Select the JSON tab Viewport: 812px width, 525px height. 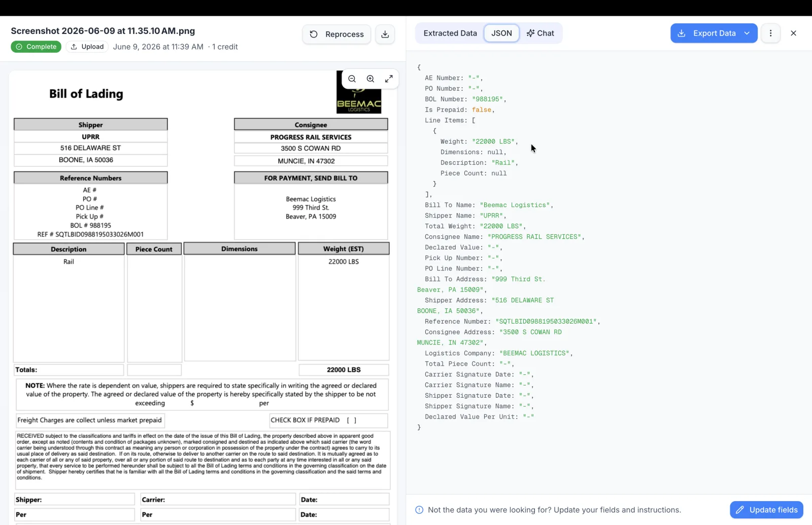(501, 33)
